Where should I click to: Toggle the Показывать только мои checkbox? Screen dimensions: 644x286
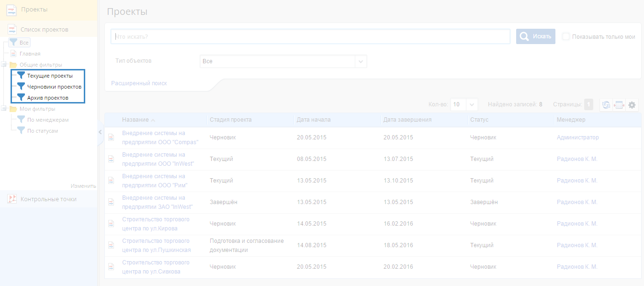click(566, 37)
